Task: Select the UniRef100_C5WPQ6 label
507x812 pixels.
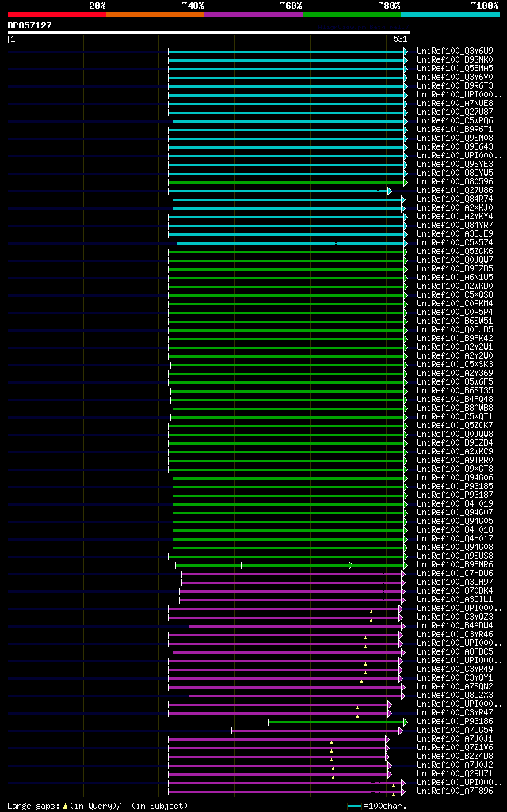Action: pyautogui.click(x=456, y=121)
